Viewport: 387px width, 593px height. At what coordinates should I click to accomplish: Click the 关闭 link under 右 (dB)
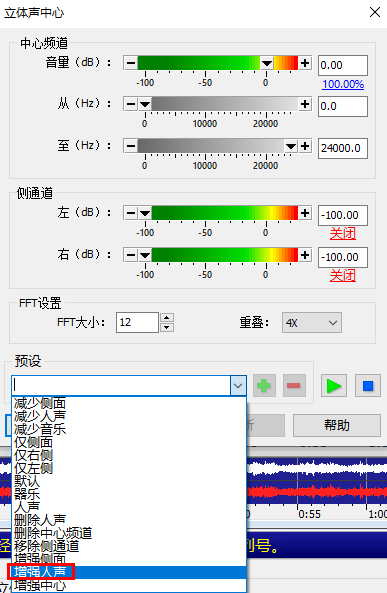[x=343, y=276]
